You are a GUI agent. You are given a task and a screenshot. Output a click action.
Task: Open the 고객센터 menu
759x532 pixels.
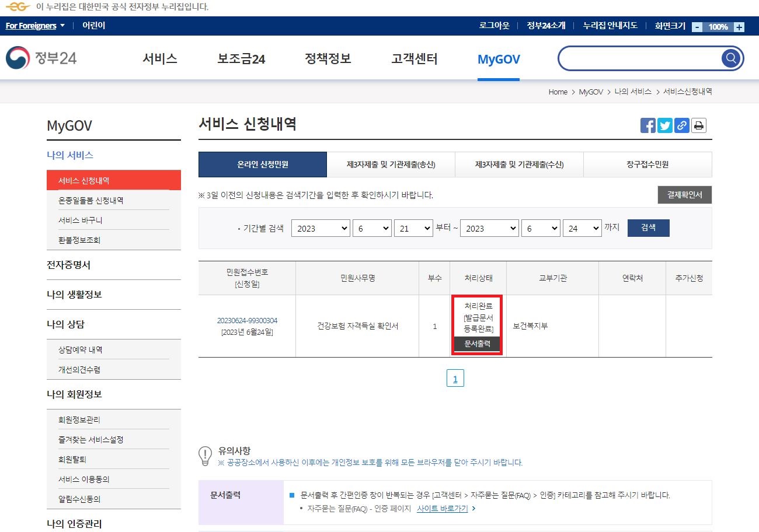(x=413, y=58)
